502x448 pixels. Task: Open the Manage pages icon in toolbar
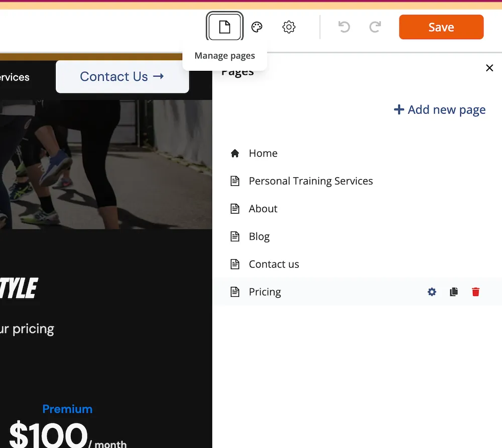click(224, 27)
